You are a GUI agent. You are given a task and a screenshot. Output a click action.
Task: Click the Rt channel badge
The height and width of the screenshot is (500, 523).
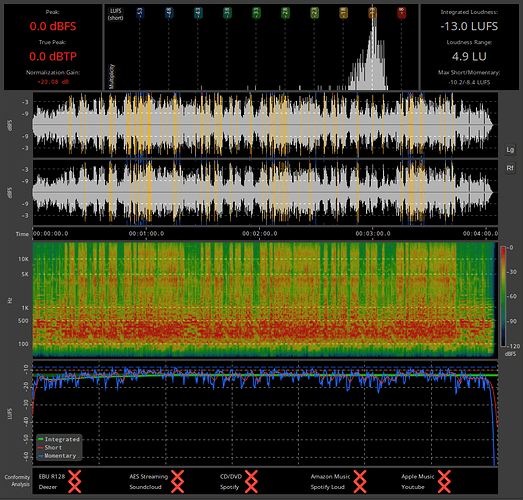pos(510,168)
